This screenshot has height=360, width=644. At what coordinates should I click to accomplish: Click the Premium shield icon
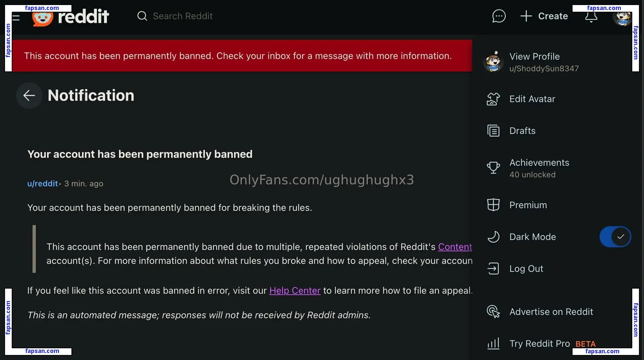tap(493, 205)
